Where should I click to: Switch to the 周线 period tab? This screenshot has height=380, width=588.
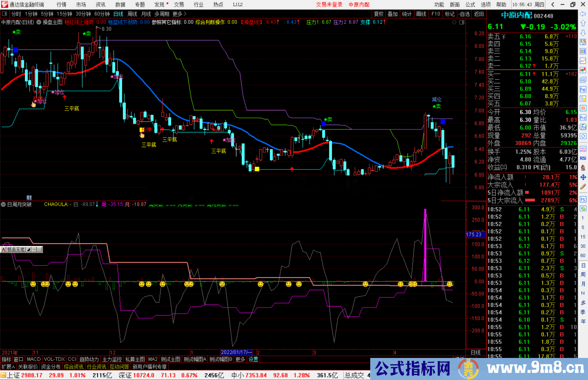[132, 14]
